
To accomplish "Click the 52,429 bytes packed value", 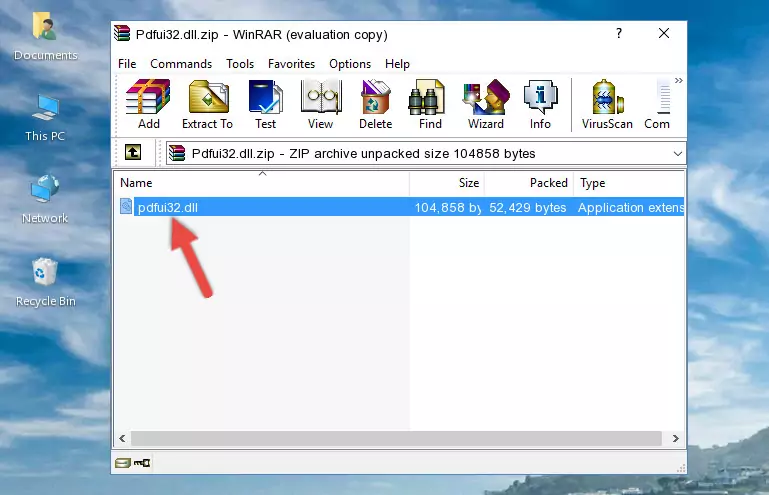I will (x=528, y=208).
